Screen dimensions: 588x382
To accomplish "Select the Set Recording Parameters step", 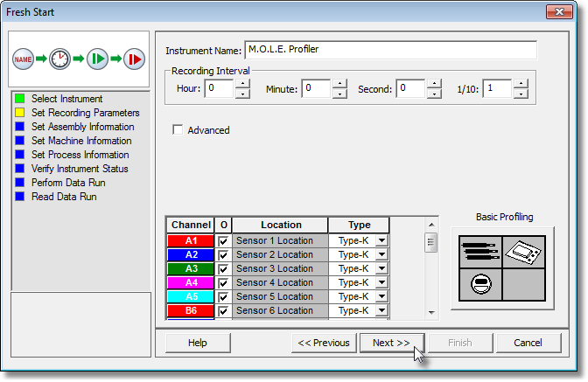I will click(x=86, y=113).
